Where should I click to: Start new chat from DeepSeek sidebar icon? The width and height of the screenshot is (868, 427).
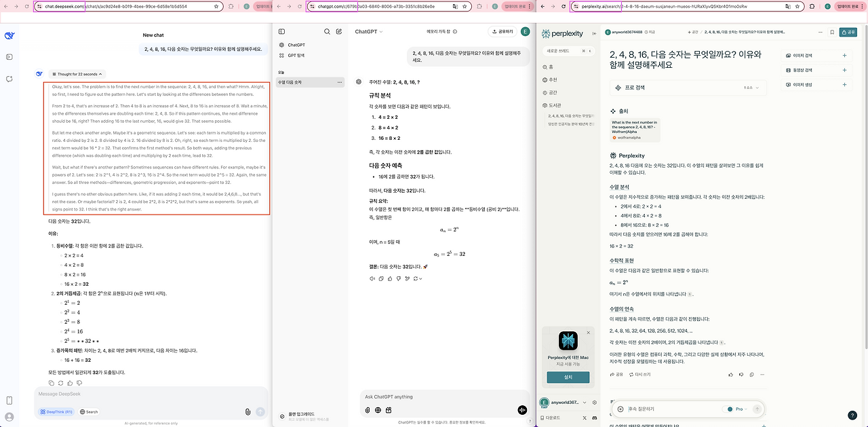tap(9, 79)
